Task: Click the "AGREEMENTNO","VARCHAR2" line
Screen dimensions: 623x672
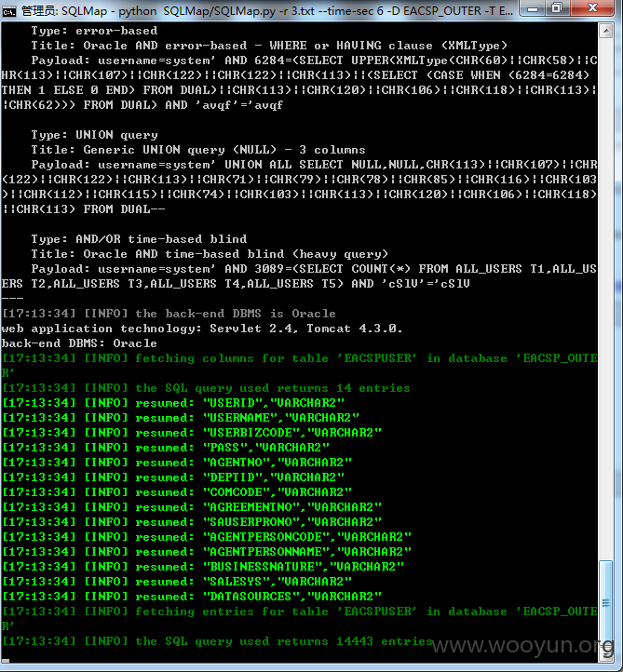Action: tap(192, 507)
